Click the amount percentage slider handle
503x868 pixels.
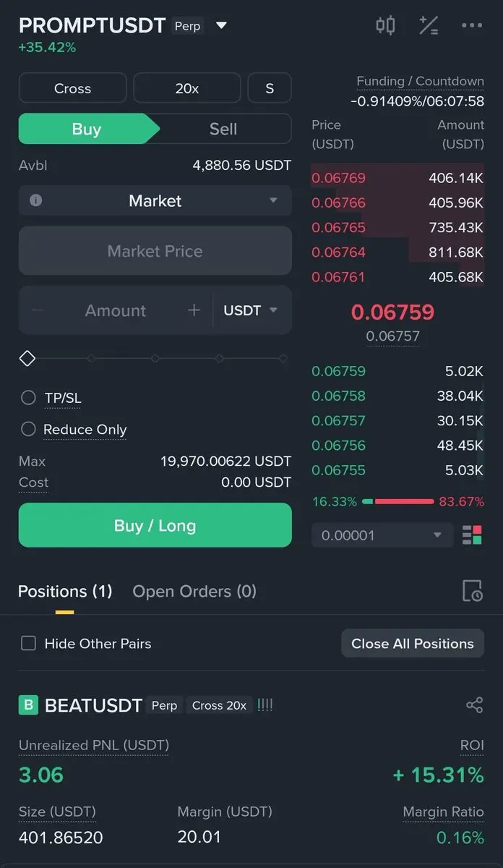tap(27, 358)
